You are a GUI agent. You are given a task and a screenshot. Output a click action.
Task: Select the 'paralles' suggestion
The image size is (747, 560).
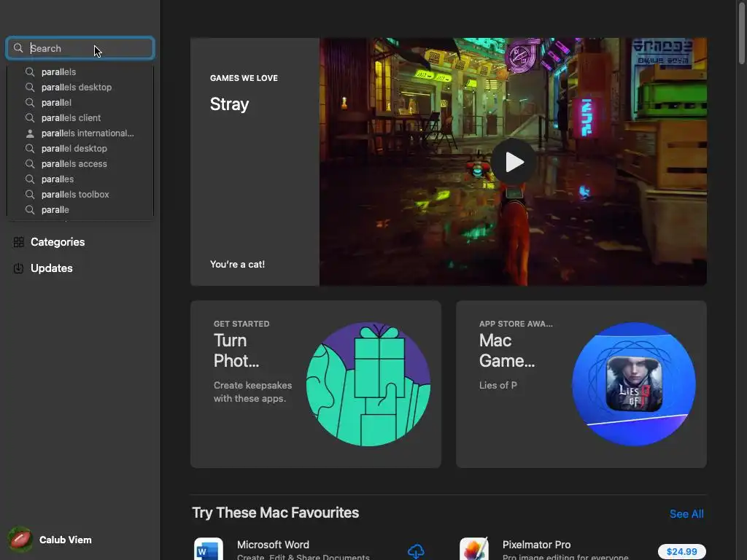click(80, 179)
